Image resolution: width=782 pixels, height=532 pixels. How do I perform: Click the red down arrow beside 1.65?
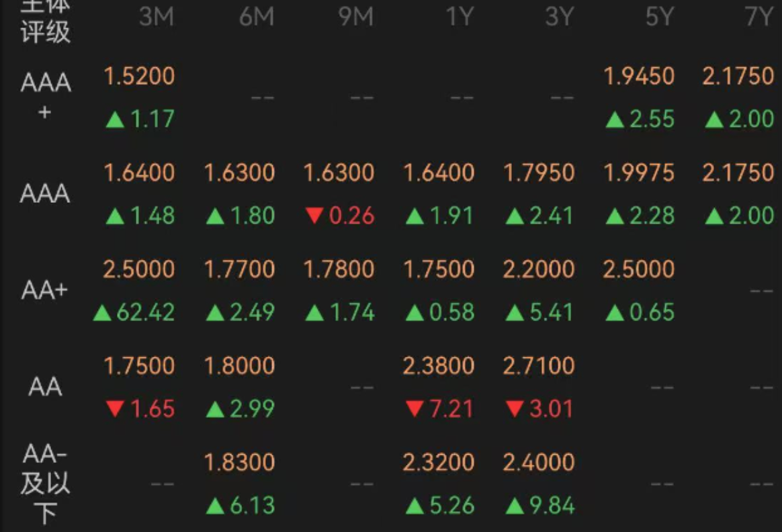coord(116,409)
